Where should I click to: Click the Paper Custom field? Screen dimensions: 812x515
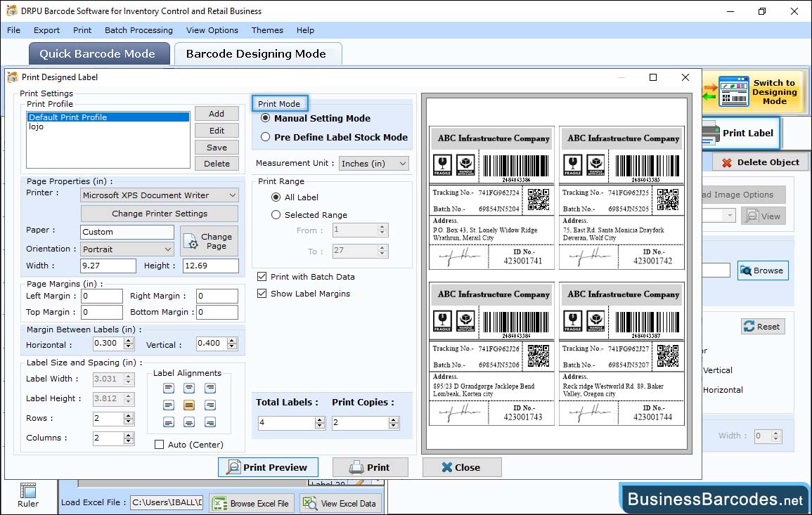coord(127,232)
